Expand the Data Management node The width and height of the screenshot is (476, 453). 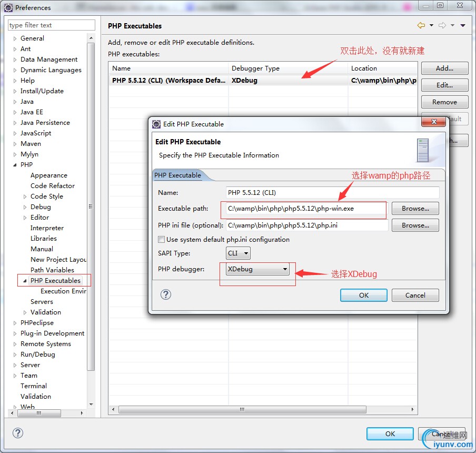click(x=15, y=60)
